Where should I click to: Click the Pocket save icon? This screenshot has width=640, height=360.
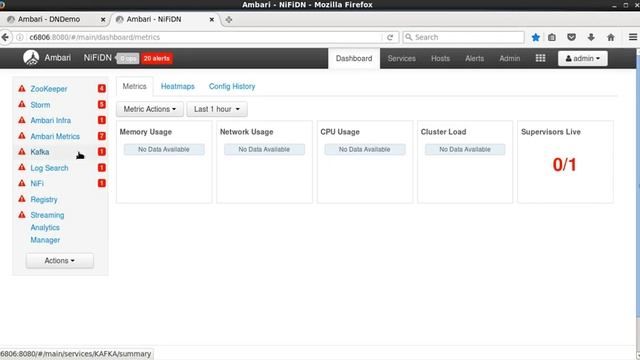click(571, 37)
